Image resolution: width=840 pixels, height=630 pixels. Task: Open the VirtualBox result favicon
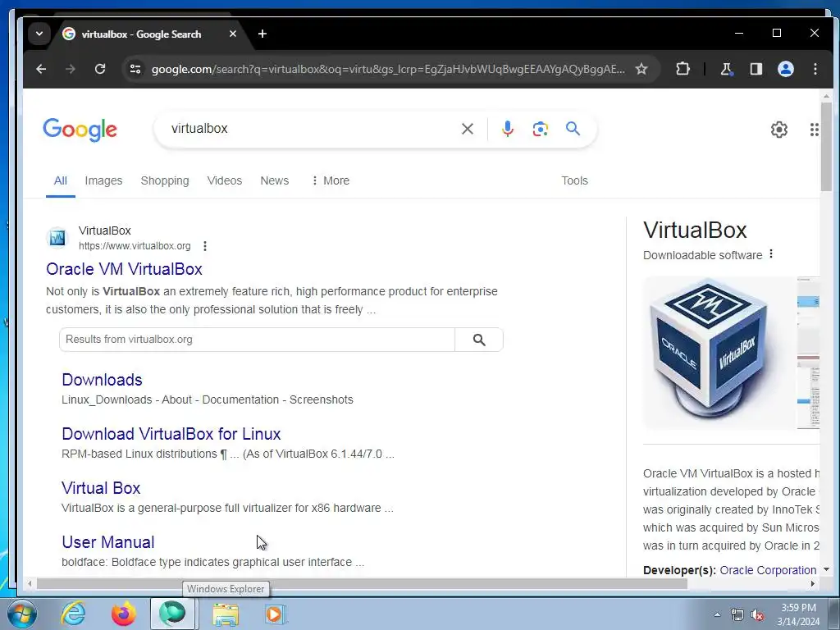click(x=57, y=237)
